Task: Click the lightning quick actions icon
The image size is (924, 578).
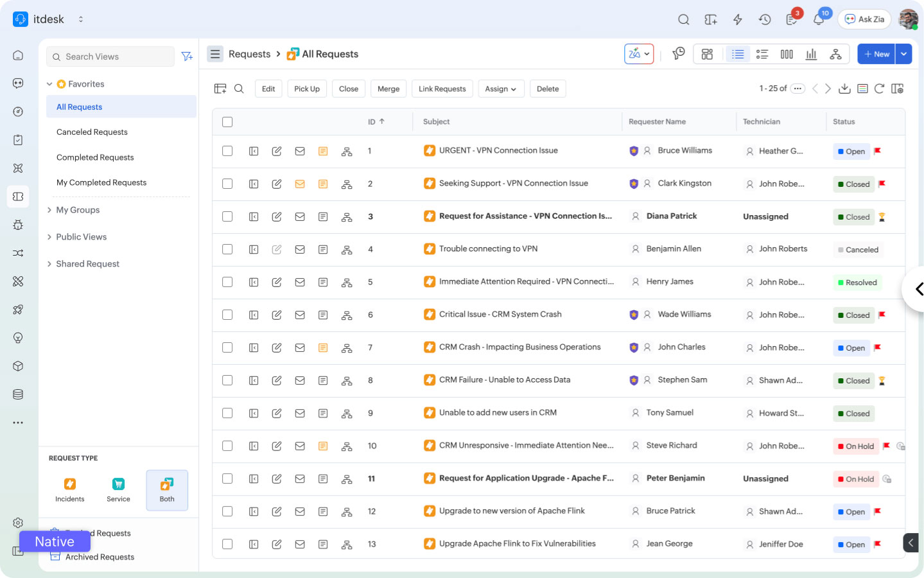Action: pos(738,19)
